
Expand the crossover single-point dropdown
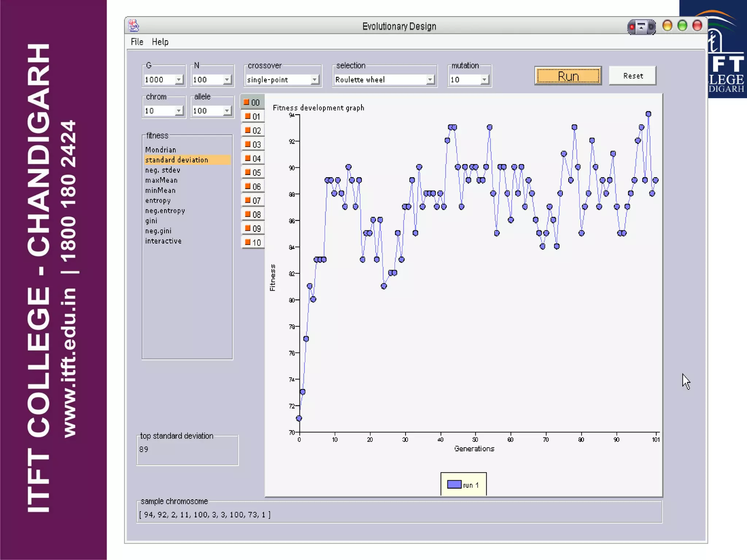pos(314,79)
